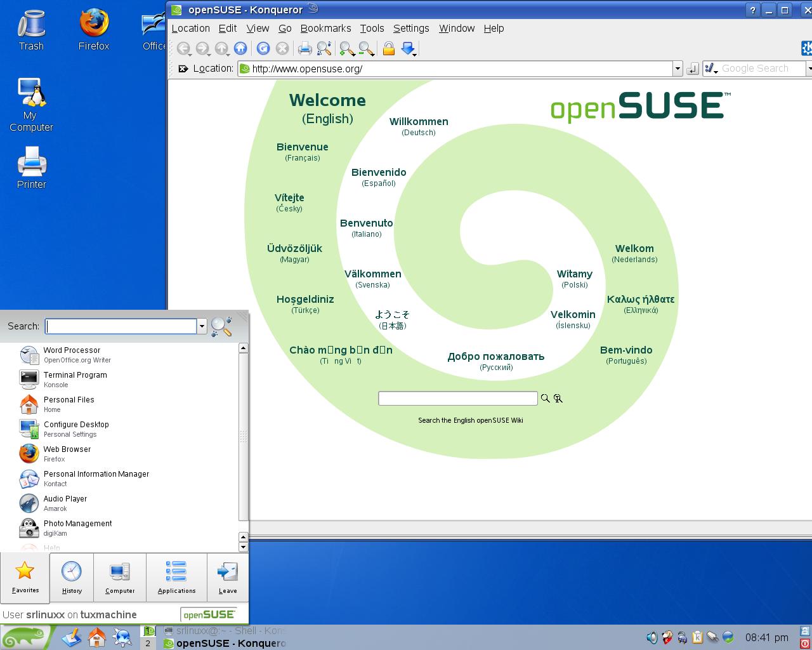Viewport: 812px width, 650px height.
Task: Go to the Home URL in Konqueror
Action: click(240, 48)
